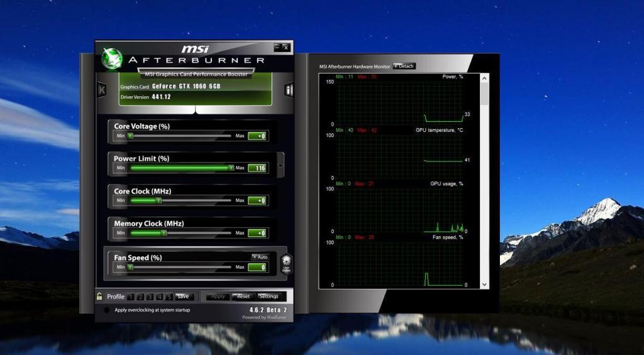Expand the arrow beside Power Limit

coord(280,167)
